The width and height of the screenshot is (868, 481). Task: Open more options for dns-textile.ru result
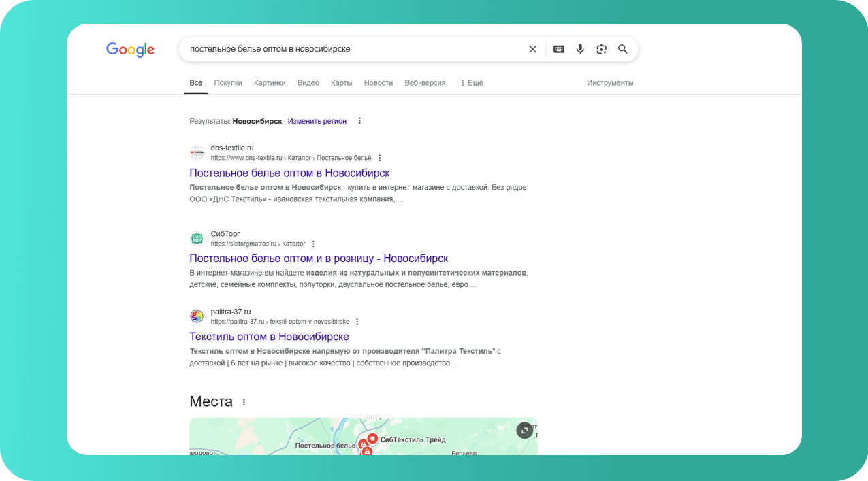point(380,158)
